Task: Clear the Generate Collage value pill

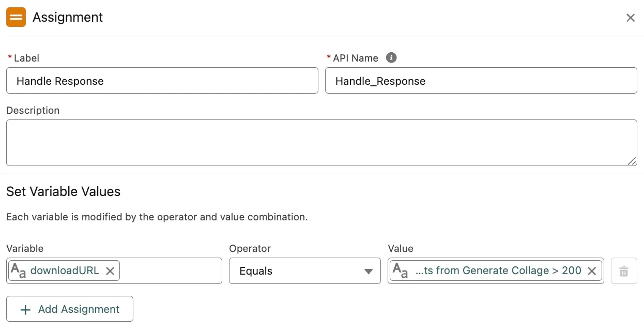Action: click(592, 271)
